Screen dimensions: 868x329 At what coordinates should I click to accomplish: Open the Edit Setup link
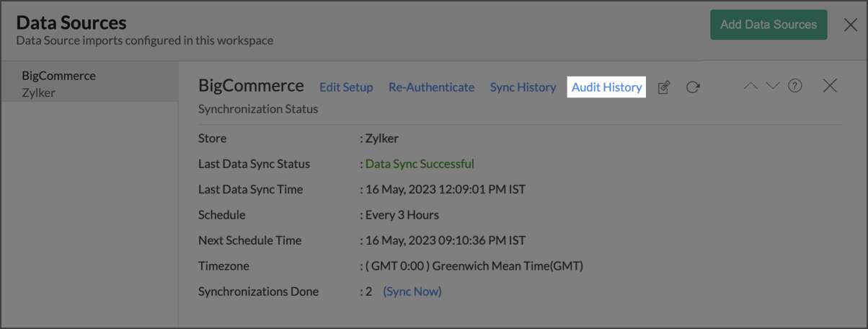pyautogui.click(x=346, y=87)
